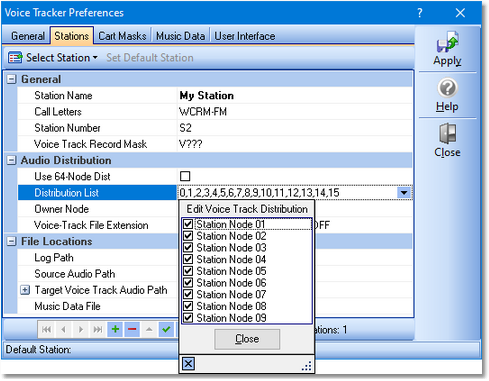Go to next record navigator button
This screenshot has width=489, height=381.
80,330
